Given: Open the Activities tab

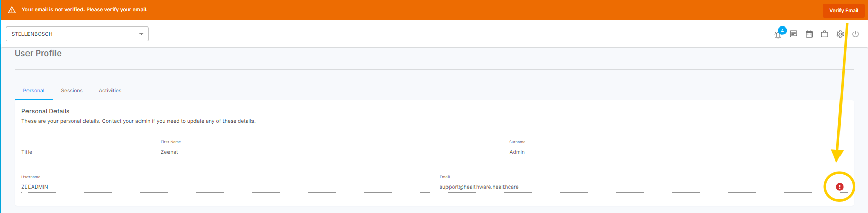Looking at the screenshot, I should (x=110, y=91).
